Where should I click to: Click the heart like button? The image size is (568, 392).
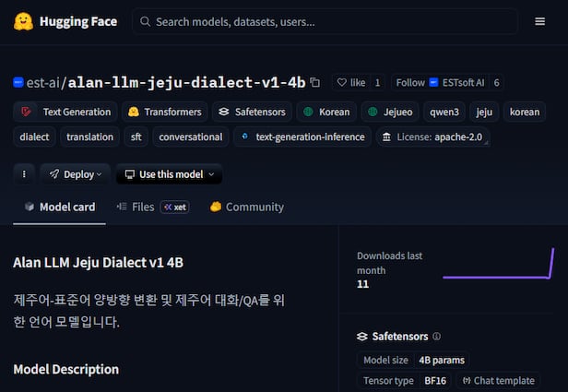coord(351,82)
